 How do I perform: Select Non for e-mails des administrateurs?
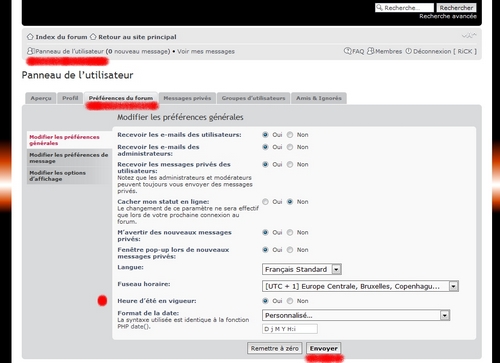(290, 147)
